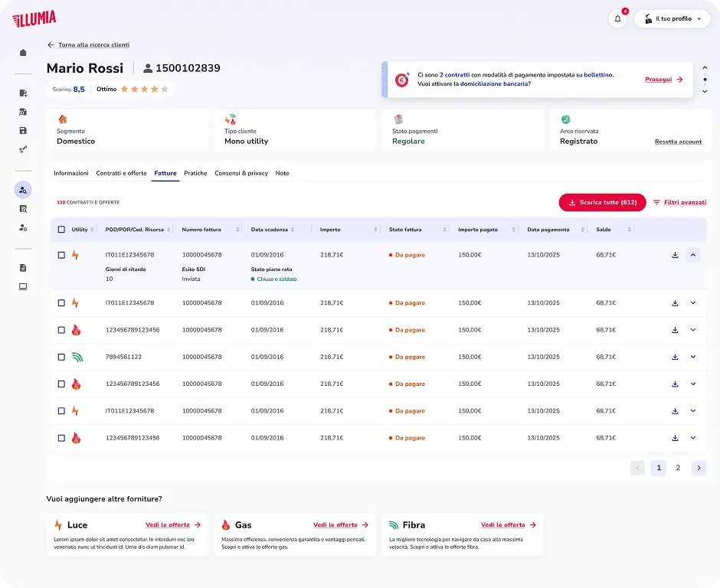
Task: Open the document search sidebar icon
Action: (23, 112)
